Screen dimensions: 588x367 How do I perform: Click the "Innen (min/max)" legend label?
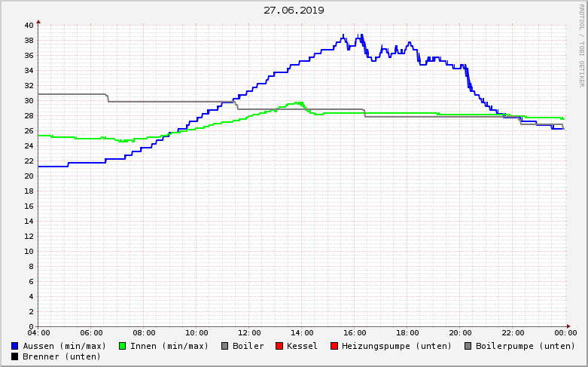(169, 346)
